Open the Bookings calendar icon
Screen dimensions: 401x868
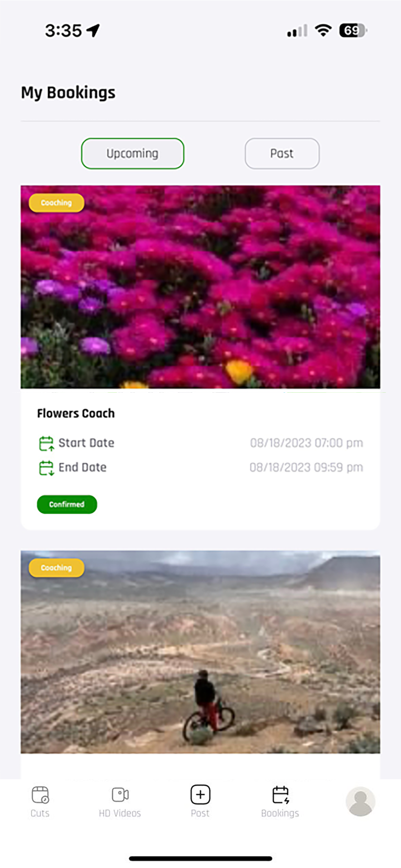(280, 795)
